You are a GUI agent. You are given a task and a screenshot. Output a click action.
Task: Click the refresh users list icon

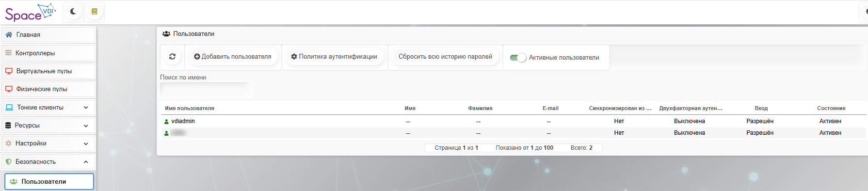pos(172,57)
